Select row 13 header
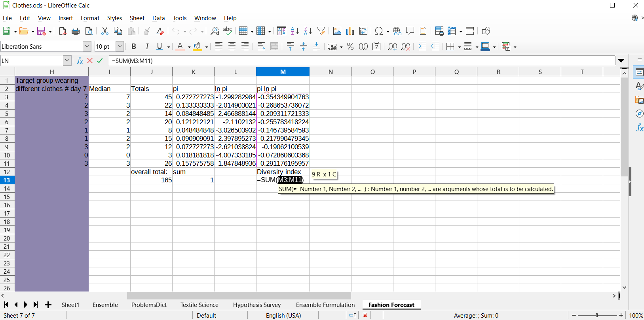 (7, 180)
